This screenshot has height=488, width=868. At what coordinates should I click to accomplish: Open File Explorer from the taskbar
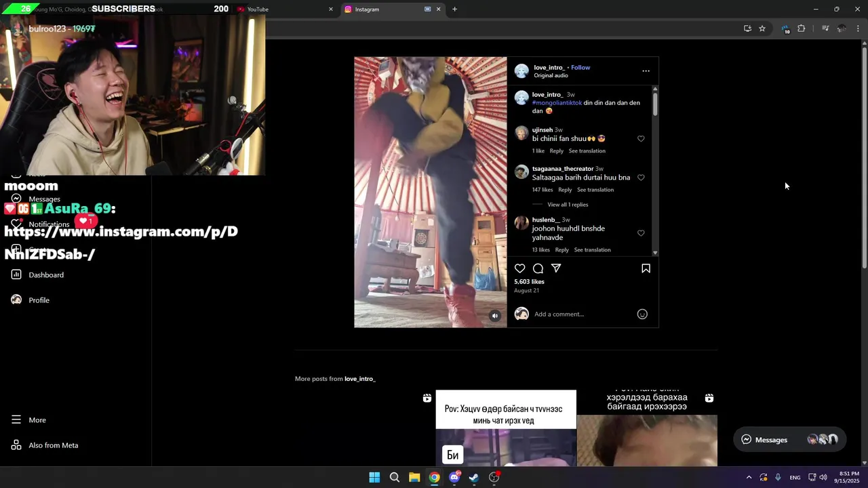(414, 477)
